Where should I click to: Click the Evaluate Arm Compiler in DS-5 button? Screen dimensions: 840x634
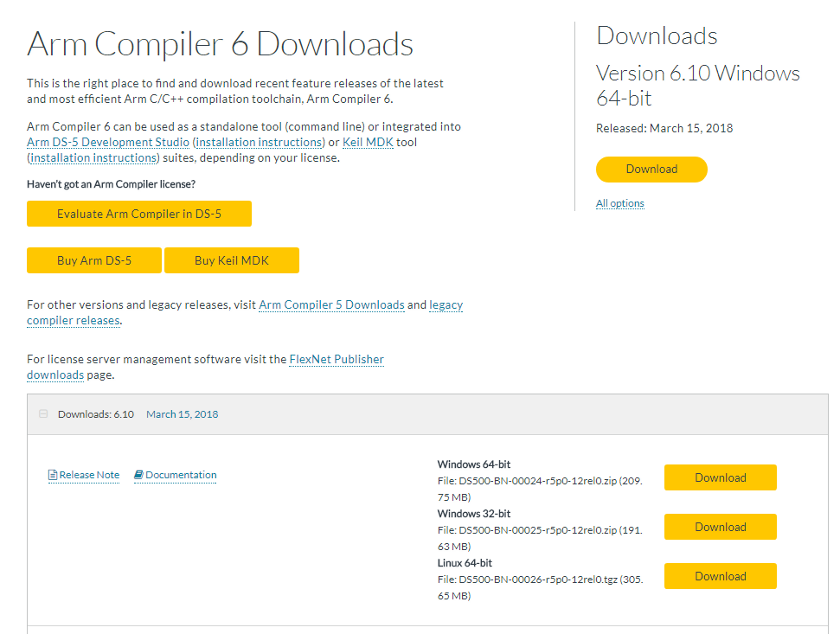[x=139, y=214]
